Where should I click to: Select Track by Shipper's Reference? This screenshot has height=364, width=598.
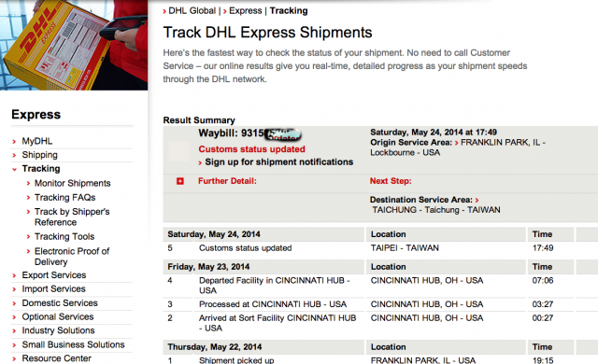pyautogui.click(x=72, y=217)
